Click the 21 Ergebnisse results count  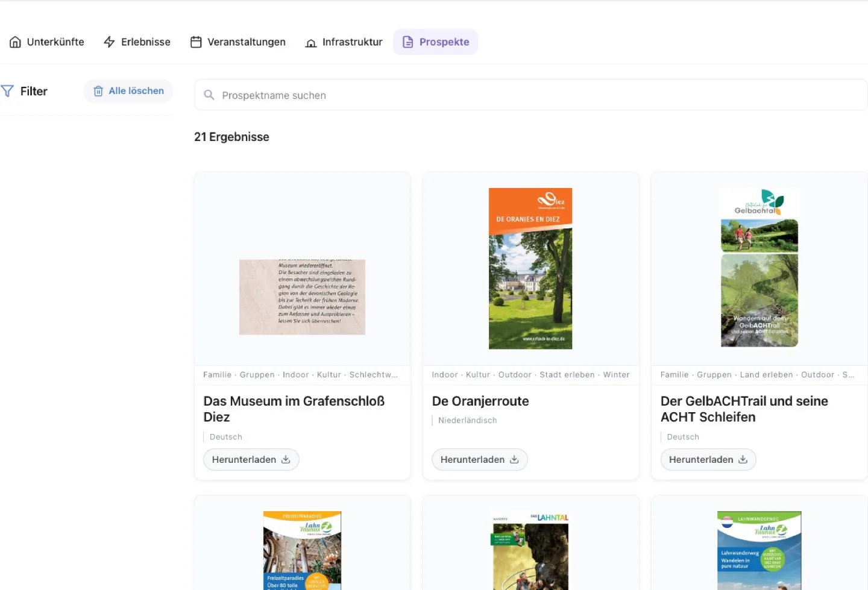(231, 137)
